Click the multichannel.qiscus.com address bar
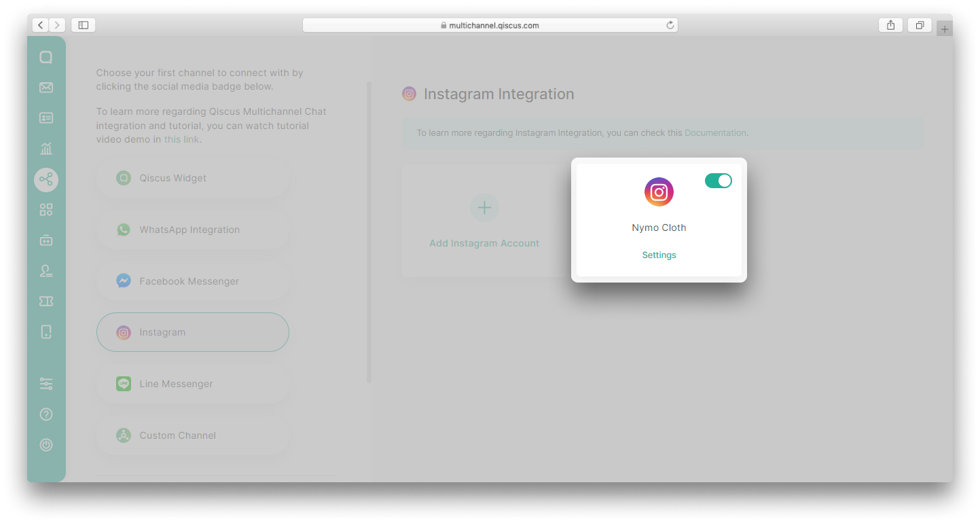980x523 pixels. (490, 25)
